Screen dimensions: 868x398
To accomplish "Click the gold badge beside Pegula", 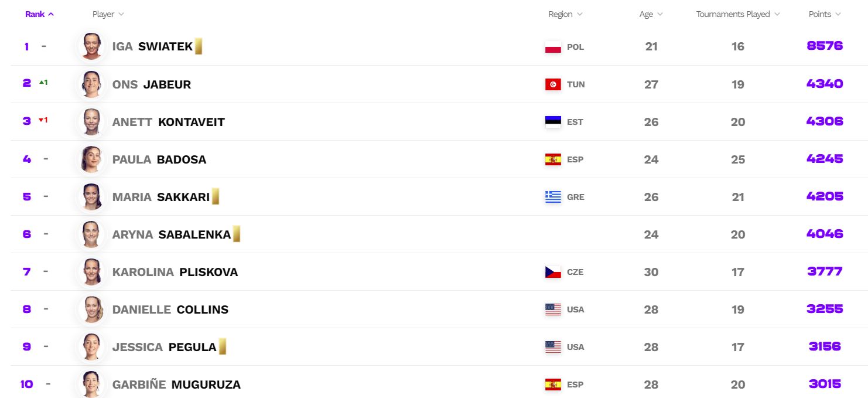I will [223, 346].
